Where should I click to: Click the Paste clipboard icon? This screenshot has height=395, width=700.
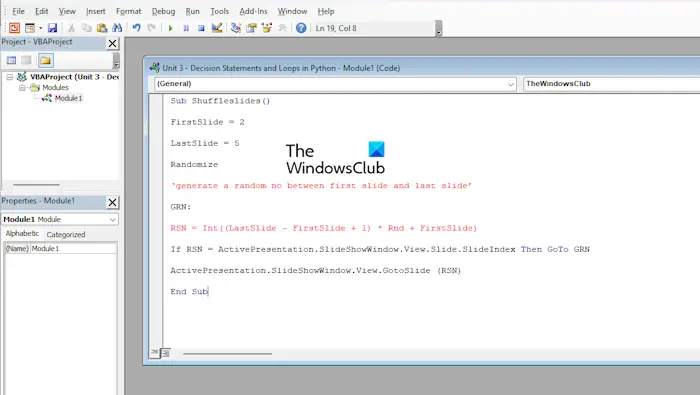pyautogui.click(x=102, y=28)
